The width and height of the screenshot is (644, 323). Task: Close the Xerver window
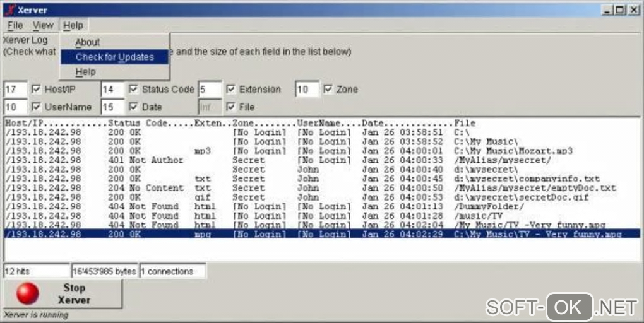634,10
